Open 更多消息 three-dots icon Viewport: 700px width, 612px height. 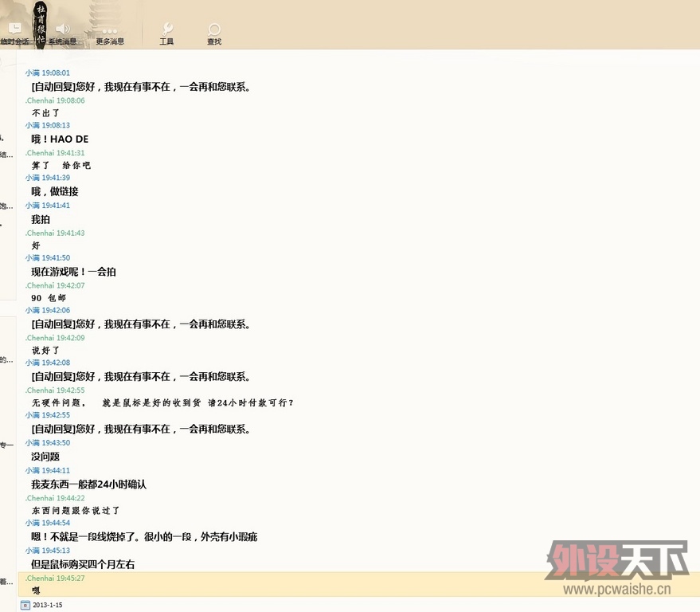[x=109, y=31]
